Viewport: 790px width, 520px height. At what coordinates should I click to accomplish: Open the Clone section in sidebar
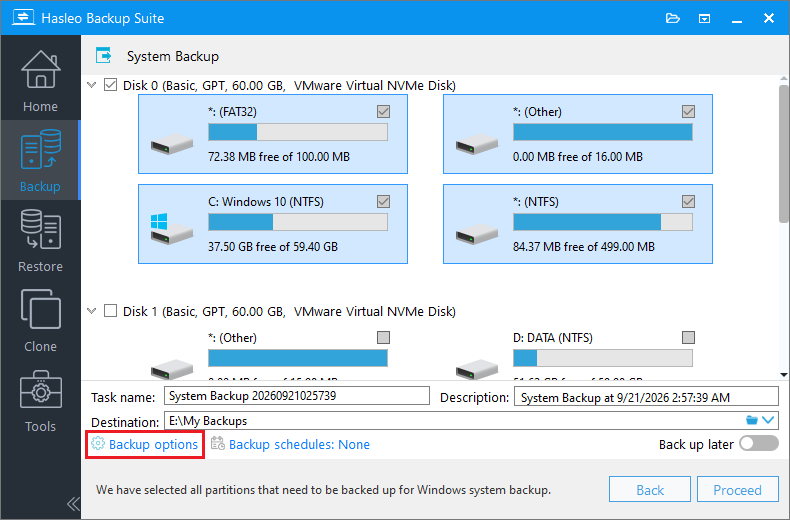point(40,320)
